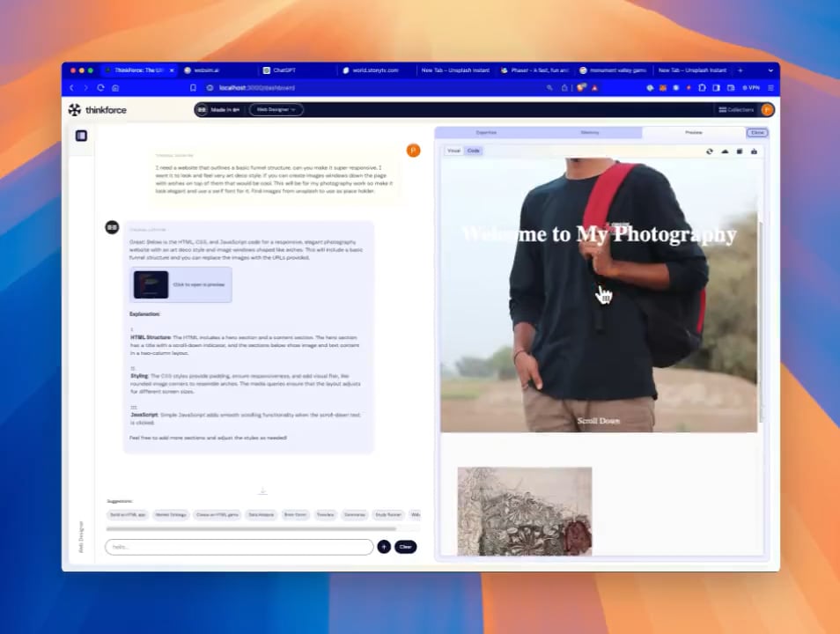Click the rightmost icon in preview toolbar
The image size is (840, 634).
coord(754,151)
